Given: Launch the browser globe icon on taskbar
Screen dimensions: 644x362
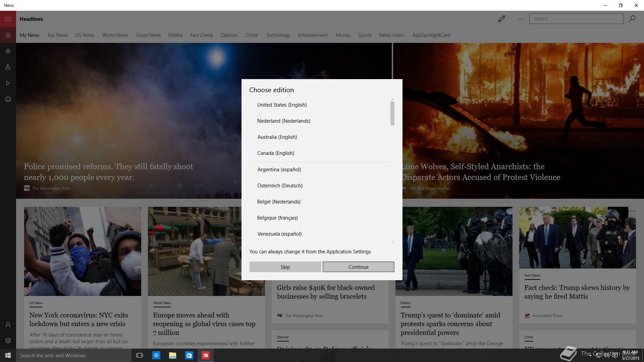Looking at the screenshot, I should click(x=156, y=355).
